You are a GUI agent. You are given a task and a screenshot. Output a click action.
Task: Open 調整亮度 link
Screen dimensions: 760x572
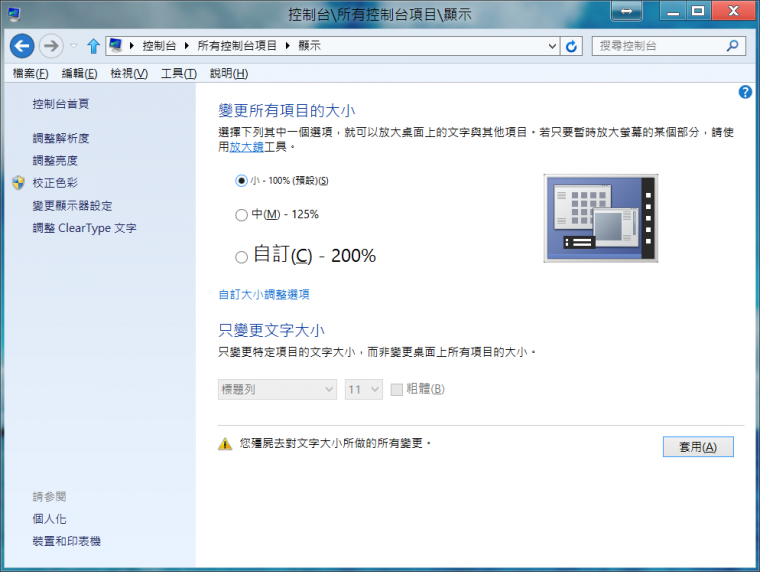(x=55, y=160)
